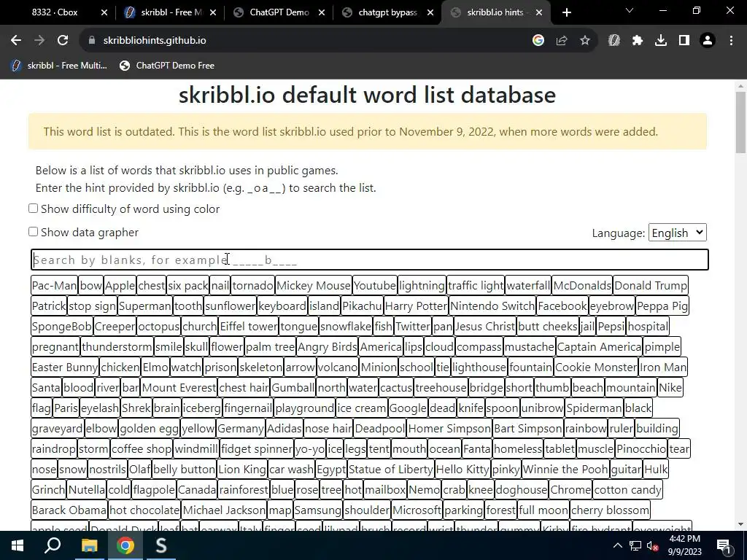Show hidden tray icons chevron

point(617,545)
